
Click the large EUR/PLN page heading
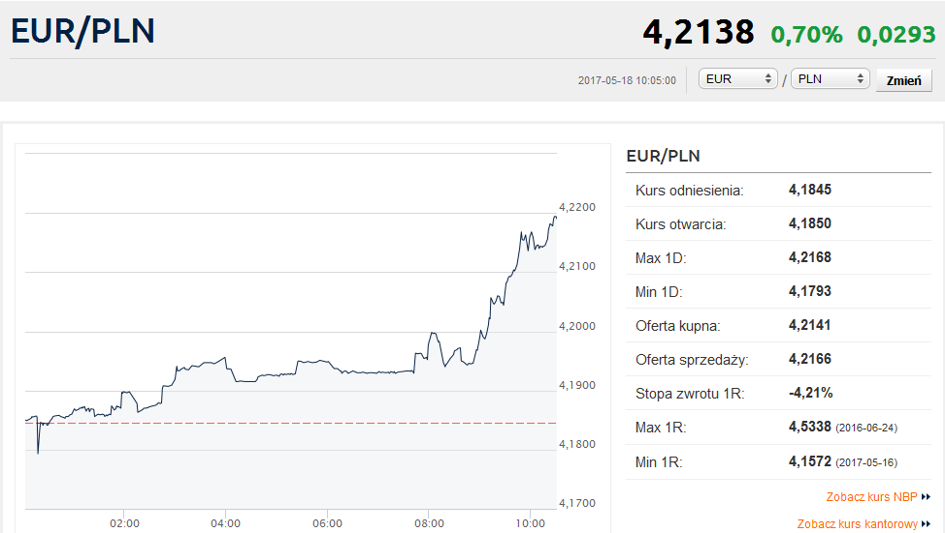click(x=83, y=31)
